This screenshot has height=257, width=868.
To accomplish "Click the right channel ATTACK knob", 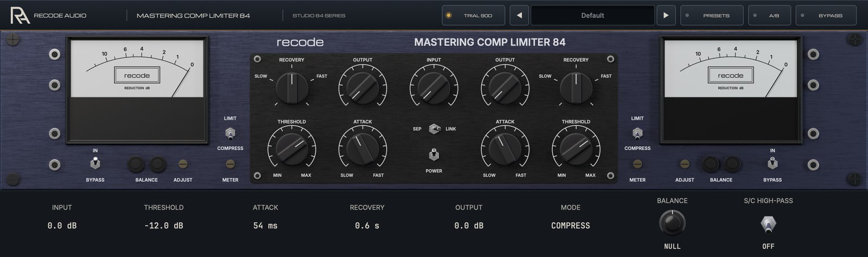I will click(505, 150).
